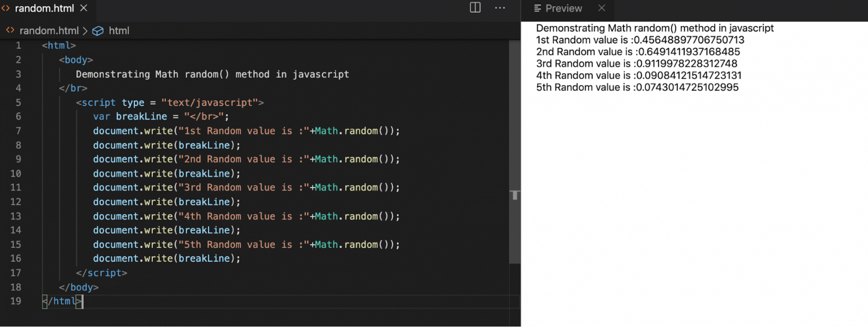Screen dimensions: 868x327
Task: Switch to the Preview tab
Action: [x=563, y=8]
